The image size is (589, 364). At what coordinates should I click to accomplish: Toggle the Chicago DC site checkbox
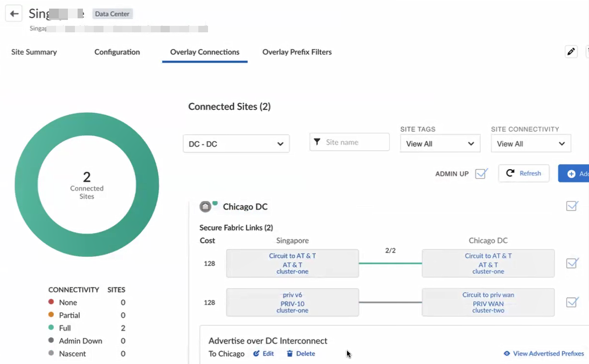pos(572,206)
